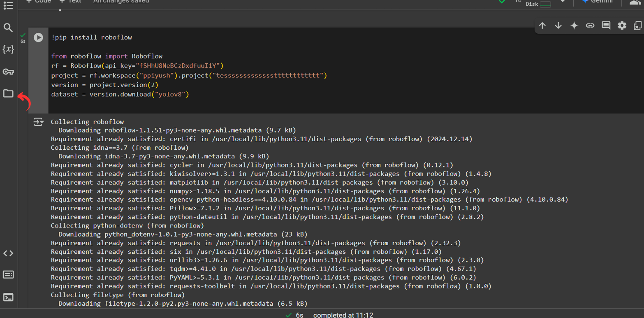Open Find and replace search icon
The width and height of the screenshot is (644, 318).
(8, 28)
